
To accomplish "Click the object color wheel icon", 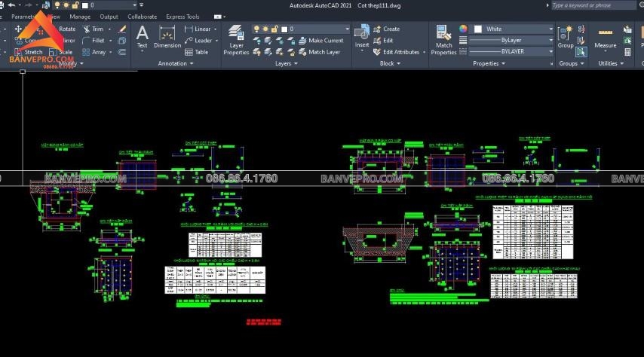I will (463, 29).
